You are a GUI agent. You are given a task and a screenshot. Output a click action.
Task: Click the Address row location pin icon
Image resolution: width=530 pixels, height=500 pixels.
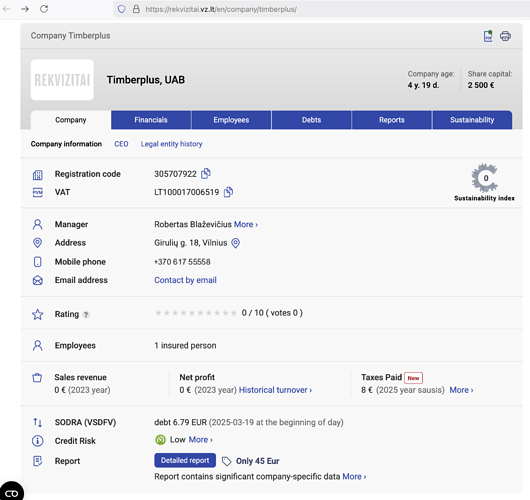point(38,243)
